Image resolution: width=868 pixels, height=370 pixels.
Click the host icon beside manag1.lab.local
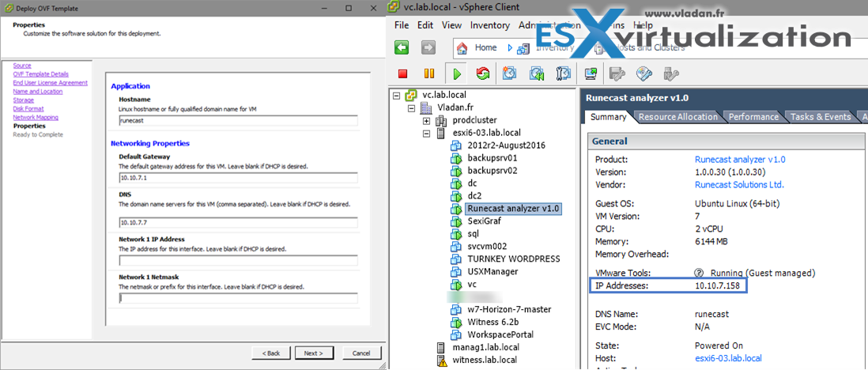pos(441,348)
